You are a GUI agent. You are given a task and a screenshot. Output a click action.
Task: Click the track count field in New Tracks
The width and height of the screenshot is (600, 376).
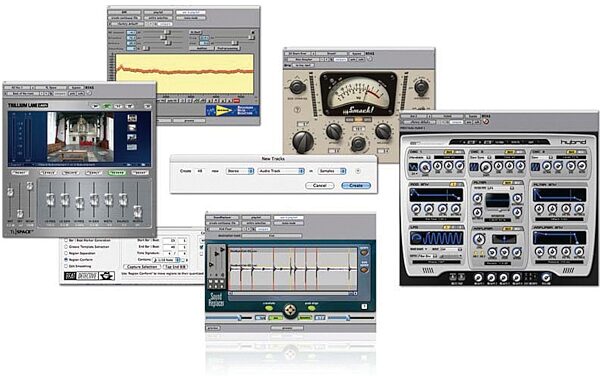200,171
